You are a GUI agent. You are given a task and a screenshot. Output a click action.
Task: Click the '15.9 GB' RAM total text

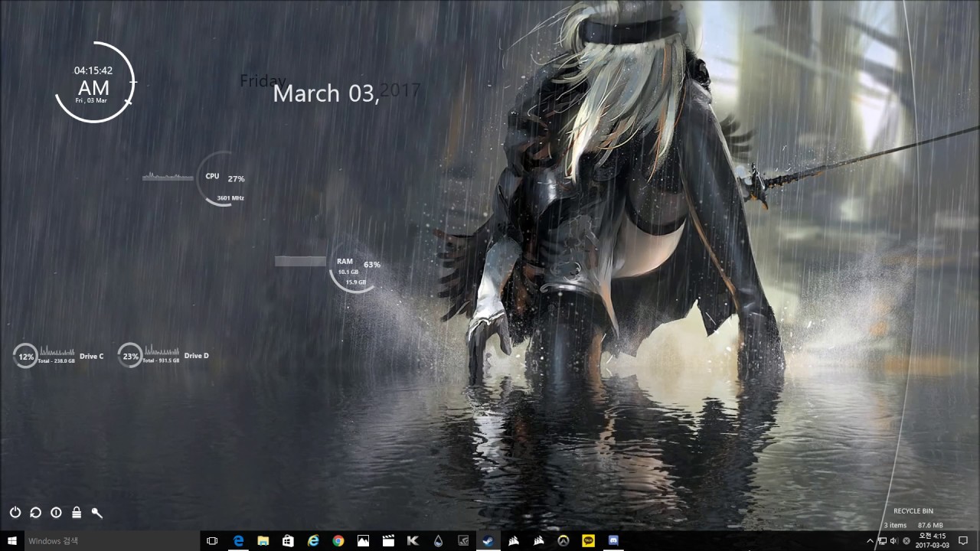[356, 282]
